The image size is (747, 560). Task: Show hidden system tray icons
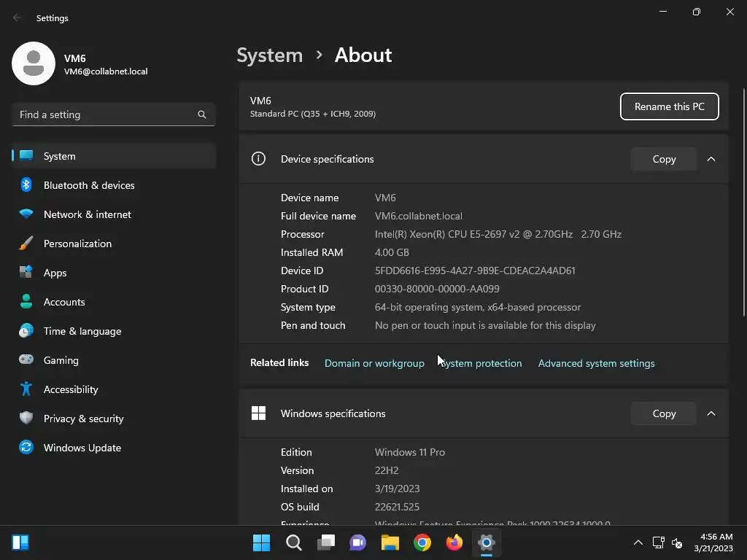[x=638, y=542]
